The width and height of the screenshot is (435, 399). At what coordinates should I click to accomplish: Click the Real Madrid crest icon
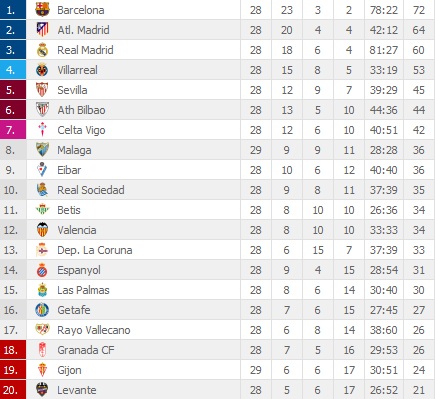[42, 50]
